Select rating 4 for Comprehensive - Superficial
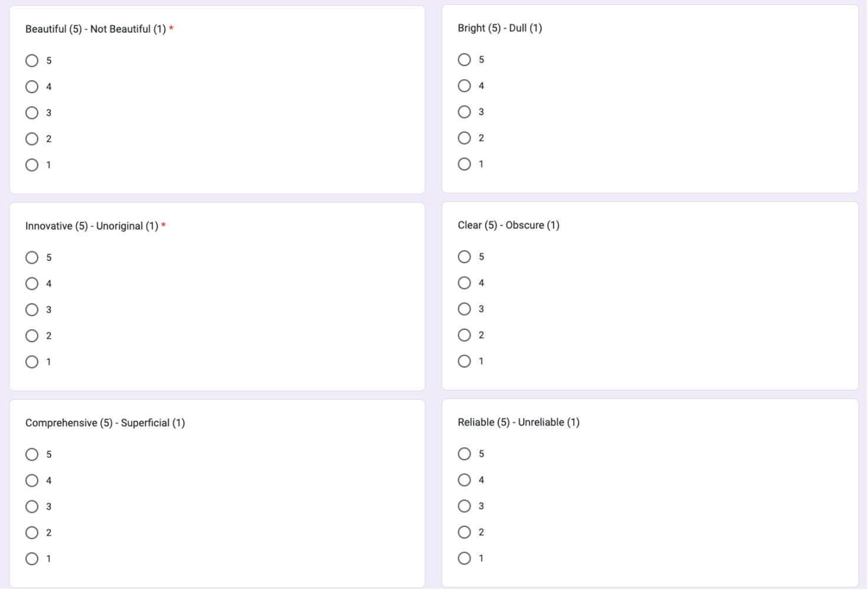 click(32, 480)
